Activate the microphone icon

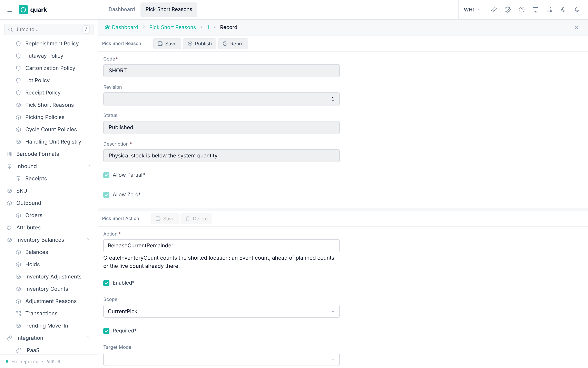[x=563, y=10]
